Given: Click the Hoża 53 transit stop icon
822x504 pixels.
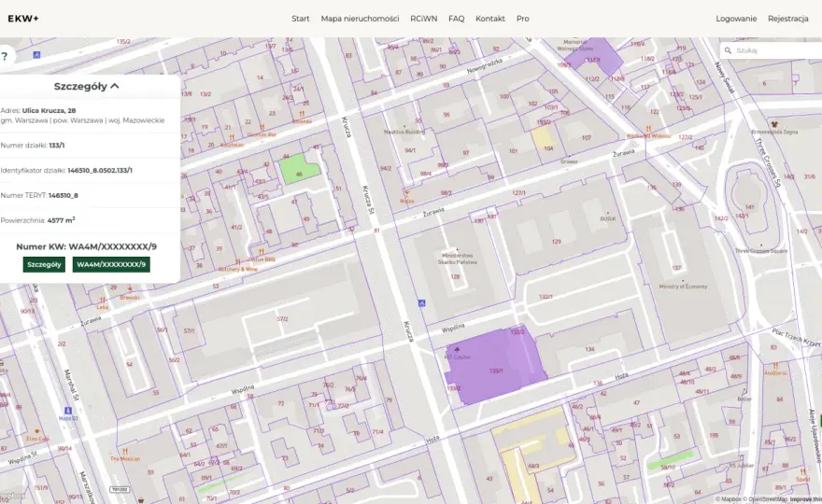Looking at the screenshot, I should (x=67, y=411).
